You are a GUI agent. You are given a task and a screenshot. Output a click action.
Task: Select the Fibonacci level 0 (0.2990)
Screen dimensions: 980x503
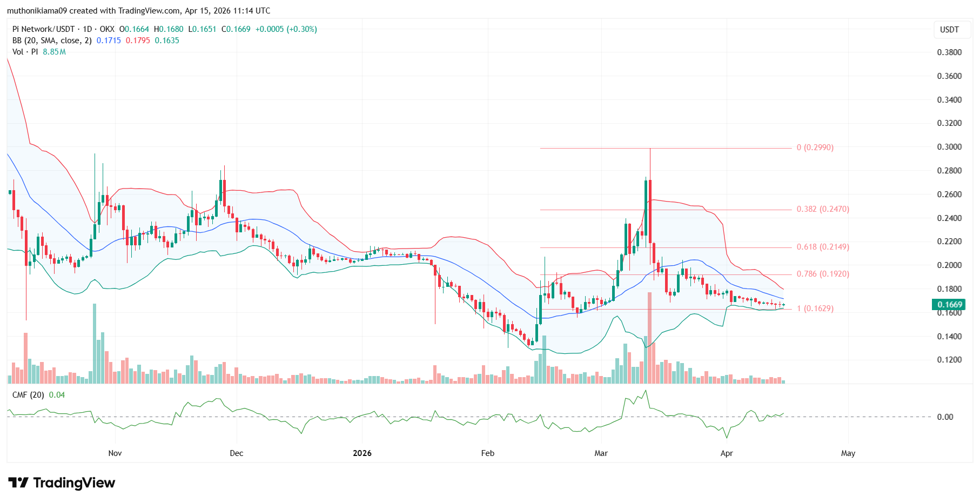[x=816, y=147]
